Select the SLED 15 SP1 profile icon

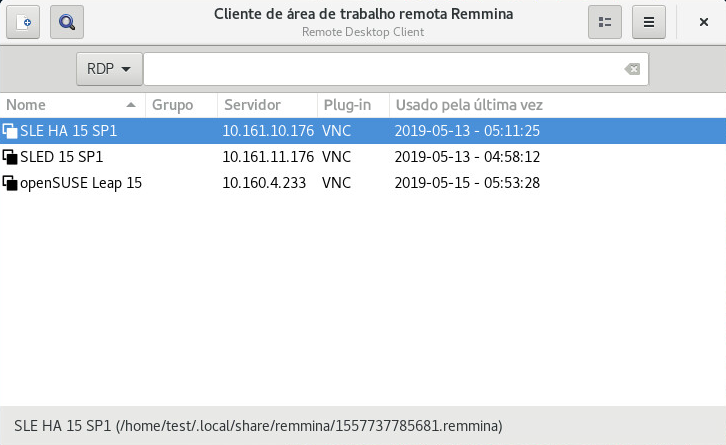10,157
